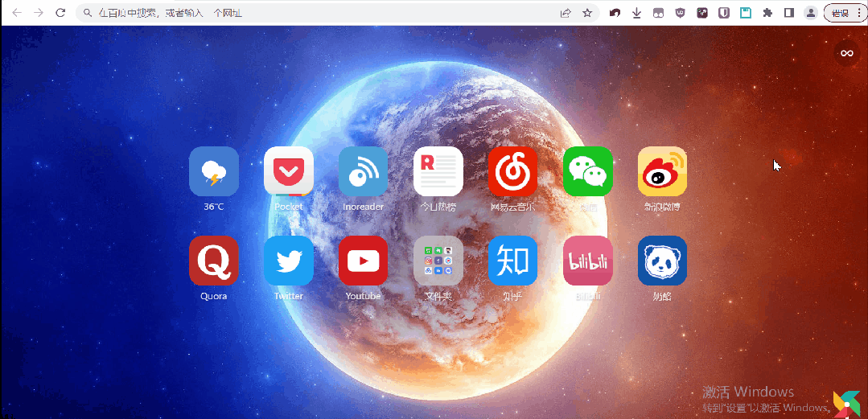Open the Twitter shortcut
The width and height of the screenshot is (868, 419).
pyautogui.click(x=289, y=261)
